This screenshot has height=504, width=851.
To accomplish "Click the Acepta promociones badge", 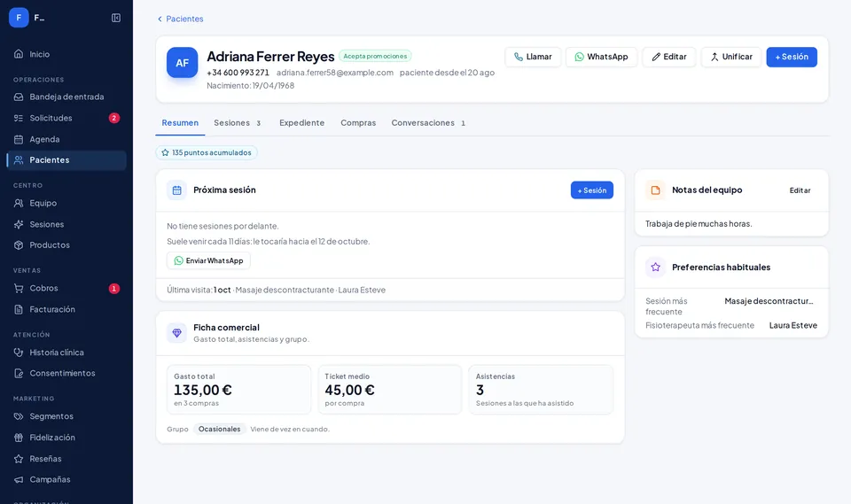I will (375, 56).
